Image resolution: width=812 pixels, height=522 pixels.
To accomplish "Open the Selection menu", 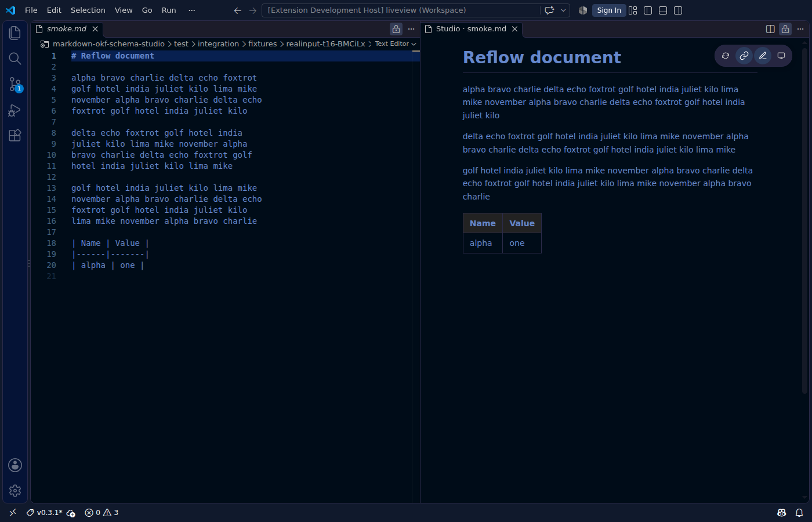I will [x=88, y=10].
